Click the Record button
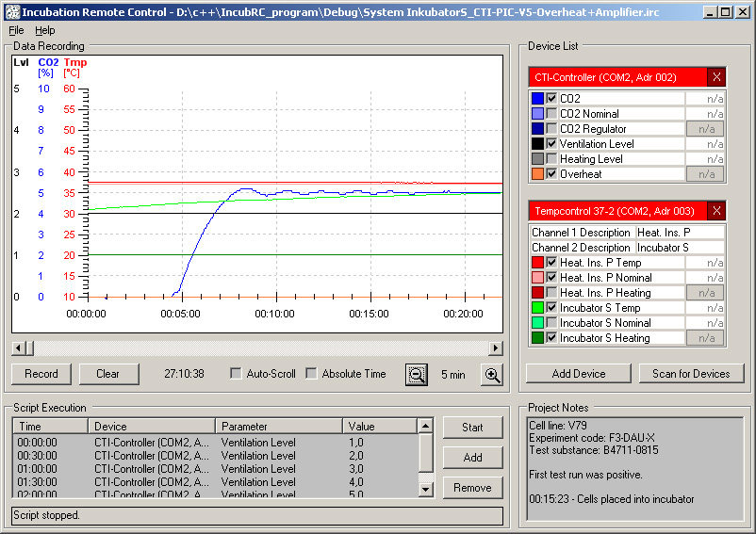 point(41,374)
